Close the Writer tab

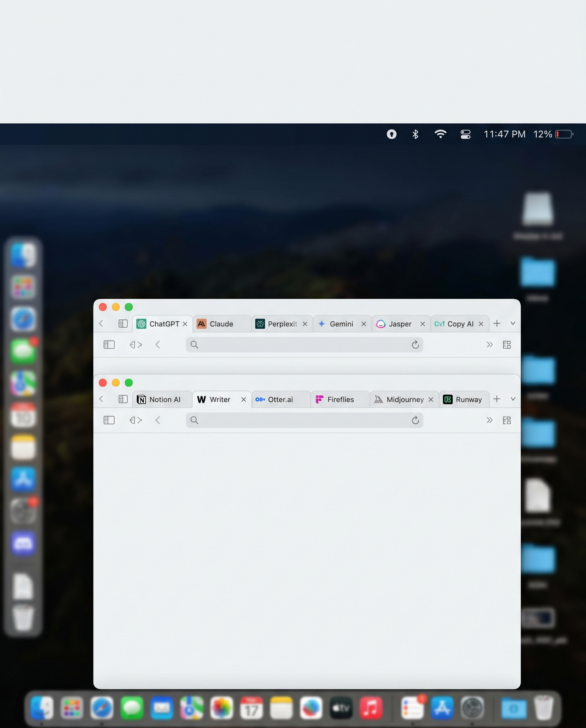243,400
